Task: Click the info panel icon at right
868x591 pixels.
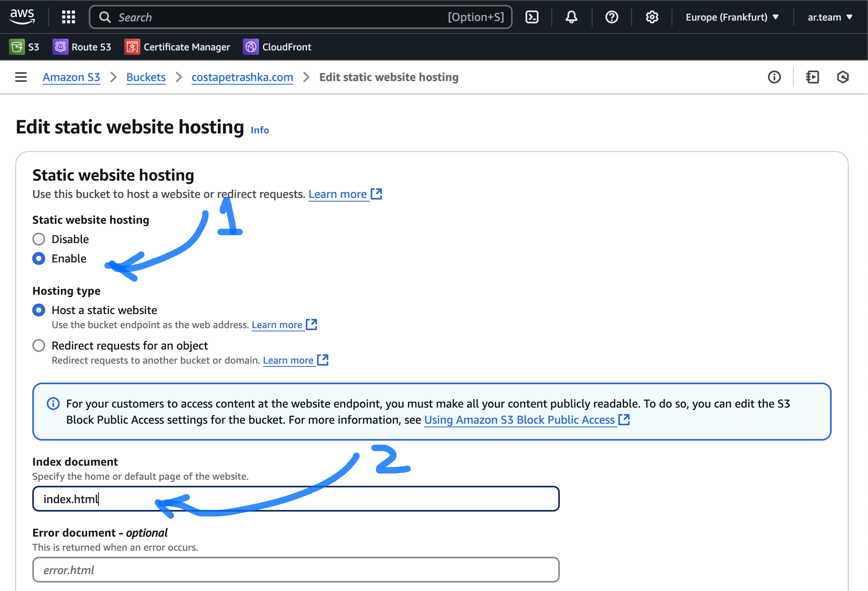Action: pos(774,77)
